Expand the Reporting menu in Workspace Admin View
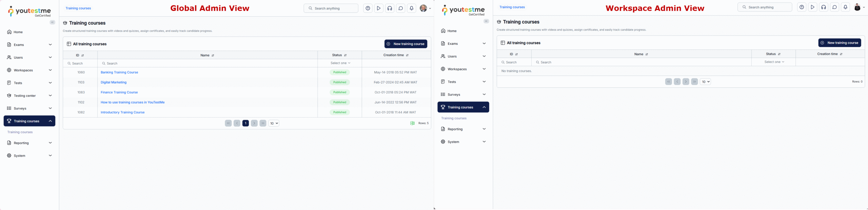868x210 pixels. point(463,129)
